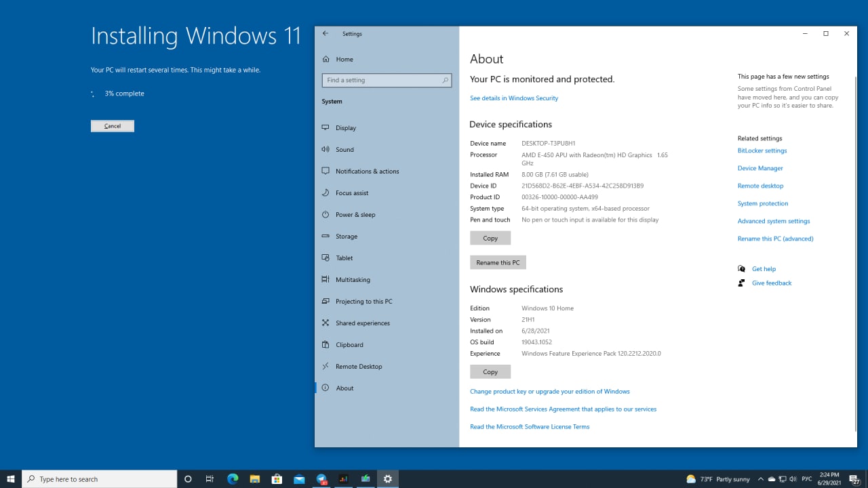Click the Give feedback person icon
This screenshot has width=868, height=488.
(x=741, y=283)
